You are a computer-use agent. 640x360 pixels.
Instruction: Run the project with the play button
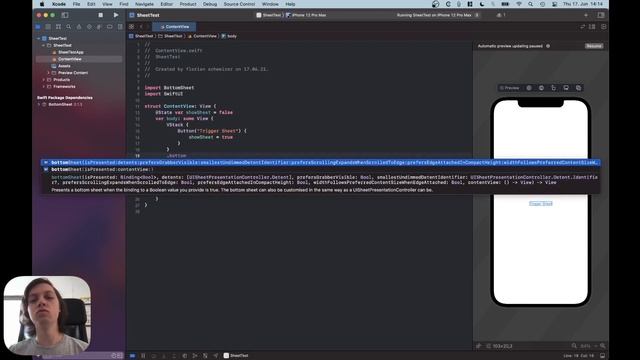pos(116,15)
